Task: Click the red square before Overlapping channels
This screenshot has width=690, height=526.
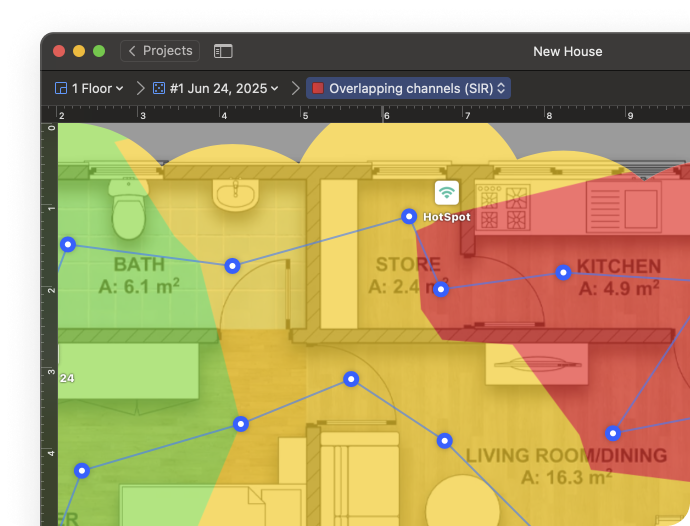Action: [318, 88]
